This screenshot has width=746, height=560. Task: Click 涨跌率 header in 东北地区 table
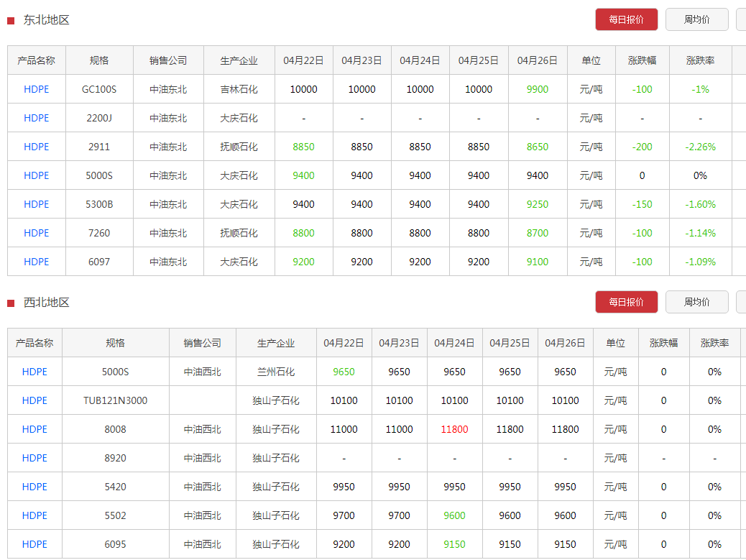700,60
